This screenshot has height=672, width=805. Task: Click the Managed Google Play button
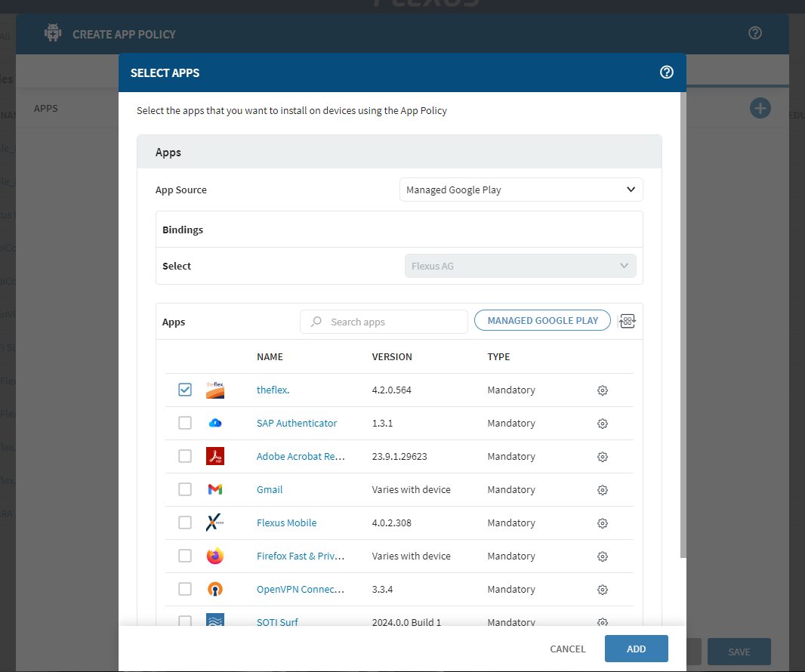(542, 321)
